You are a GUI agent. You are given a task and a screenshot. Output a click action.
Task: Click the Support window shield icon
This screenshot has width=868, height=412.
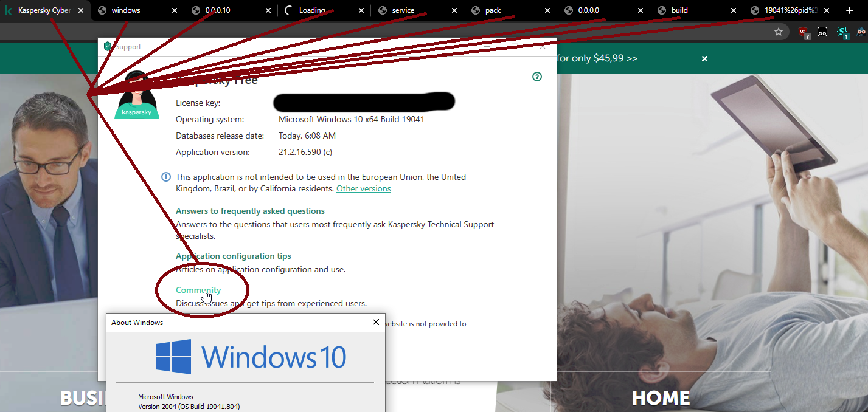(108, 46)
